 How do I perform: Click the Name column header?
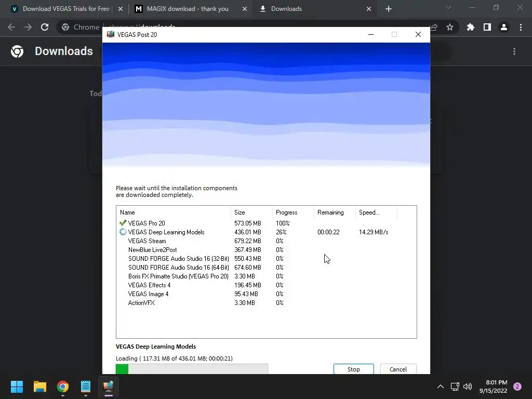pyautogui.click(x=174, y=212)
